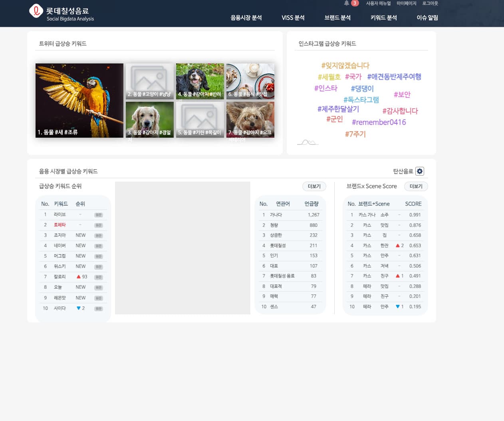Click the 로그아웃 link
This screenshot has width=504, height=421.
point(430,3)
